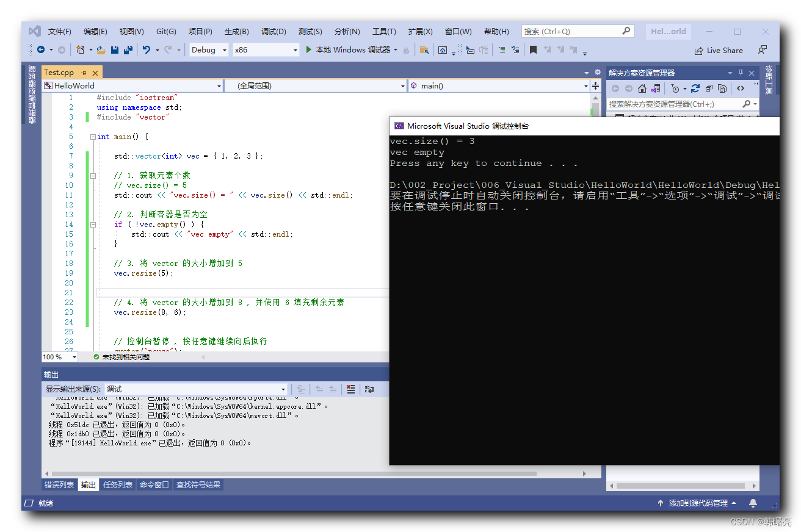The width and height of the screenshot is (801, 532).
Task: Open the 调试(D) menu
Action: click(x=274, y=32)
